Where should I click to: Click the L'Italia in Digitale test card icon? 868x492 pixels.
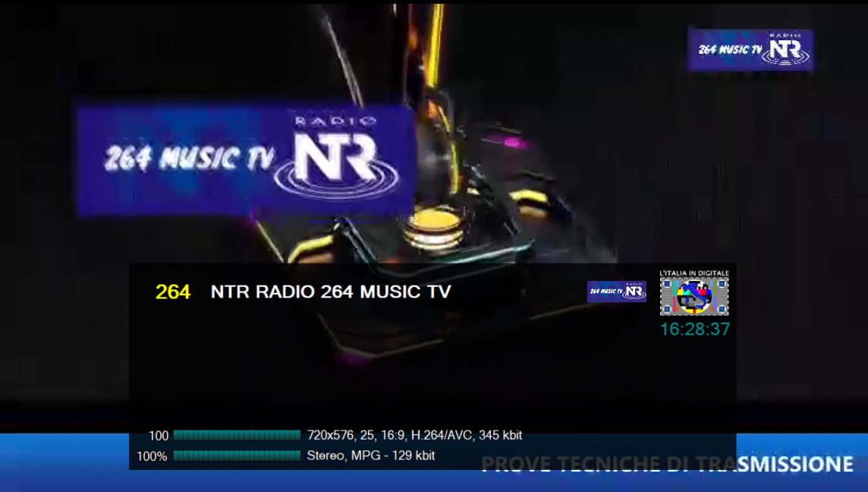pos(694,297)
